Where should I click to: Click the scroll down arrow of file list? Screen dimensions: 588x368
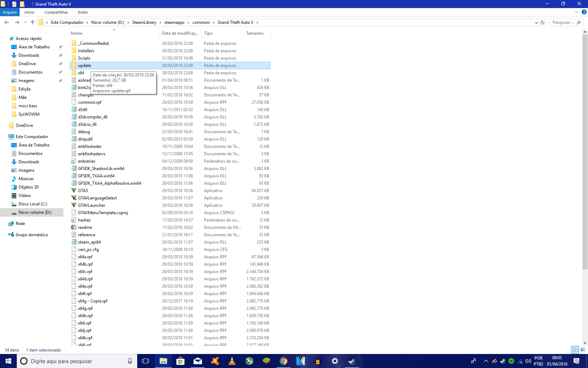584,343
